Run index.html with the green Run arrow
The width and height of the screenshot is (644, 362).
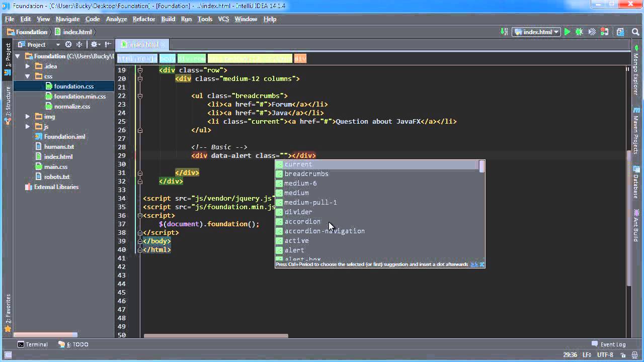(567, 32)
